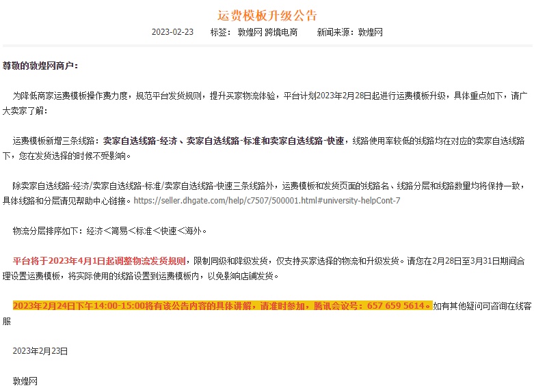
Task: Click the red text 平台将于2023年4月1日起调整物流发货规则
Action: pos(99,261)
